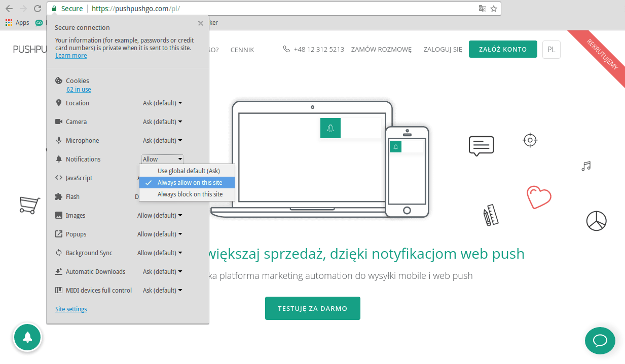
Task: Open the translate page icon in address bar
Action: (x=483, y=9)
